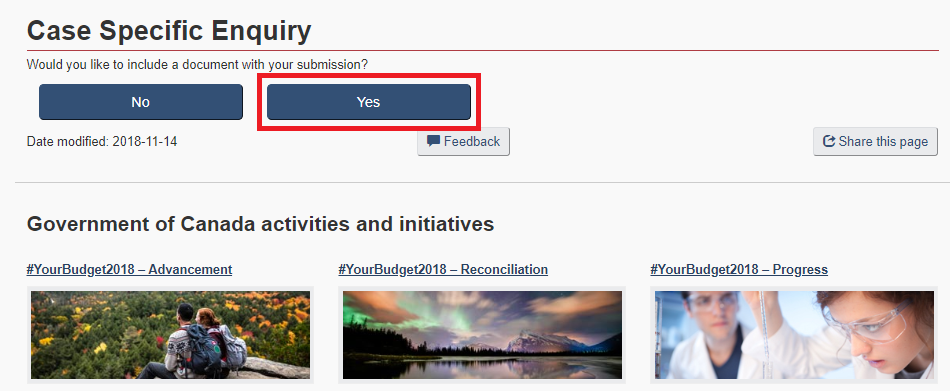Viewport: 950px width, 391px height.
Task: Click the Case Specific Enquiry heading
Action: click(169, 30)
